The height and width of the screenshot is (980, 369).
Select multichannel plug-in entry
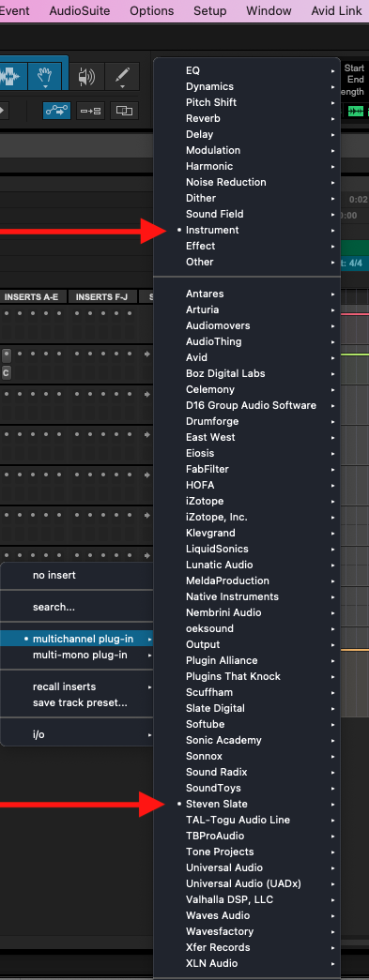(77, 639)
